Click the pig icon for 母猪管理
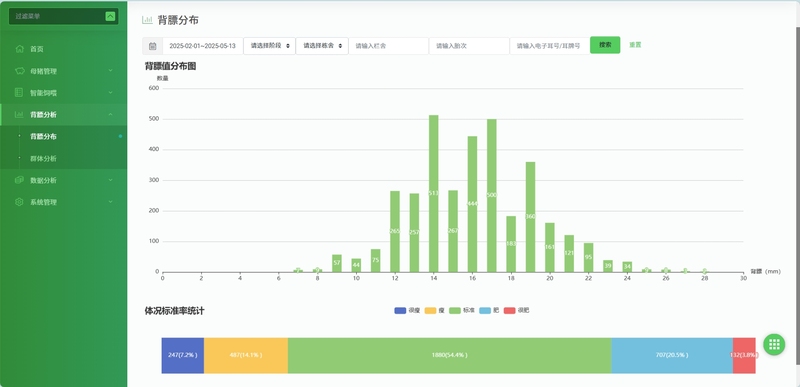This screenshot has height=387, width=800. click(19, 71)
